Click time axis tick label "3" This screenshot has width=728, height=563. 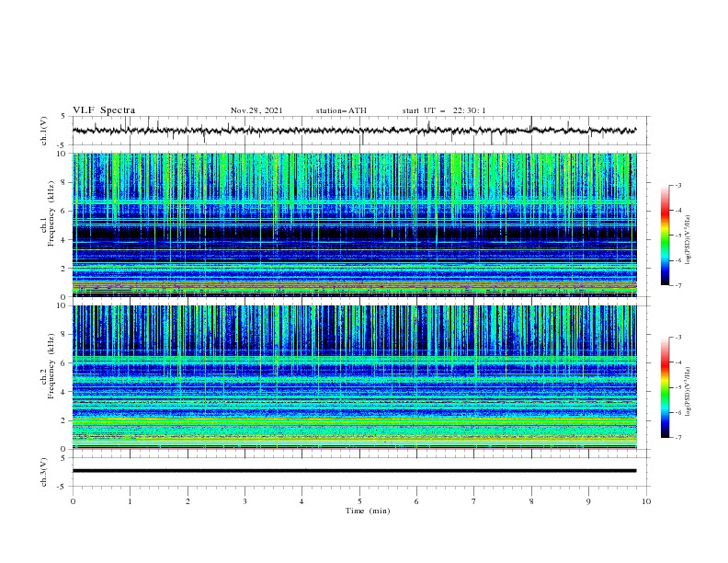point(245,501)
